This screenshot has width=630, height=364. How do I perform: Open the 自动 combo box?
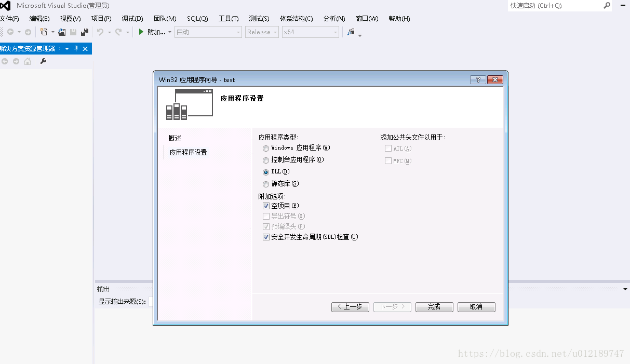pyautogui.click(x=208, y=32)
